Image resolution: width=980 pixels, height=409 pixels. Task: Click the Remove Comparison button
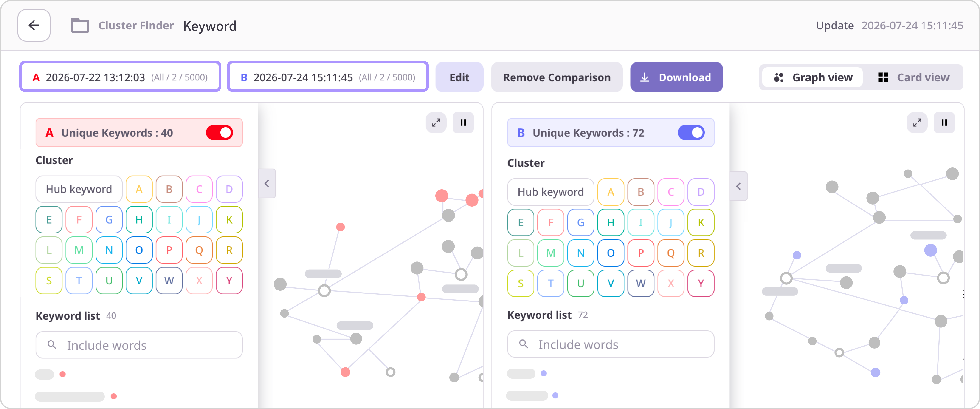(x=557, y=77)
